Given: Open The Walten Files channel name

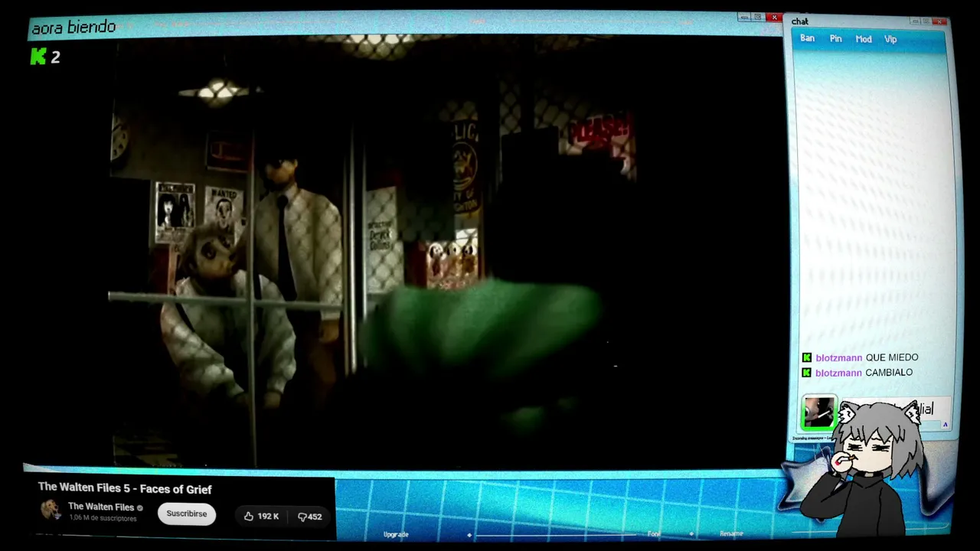Looking at the screenshot, I should coord(101,507).
